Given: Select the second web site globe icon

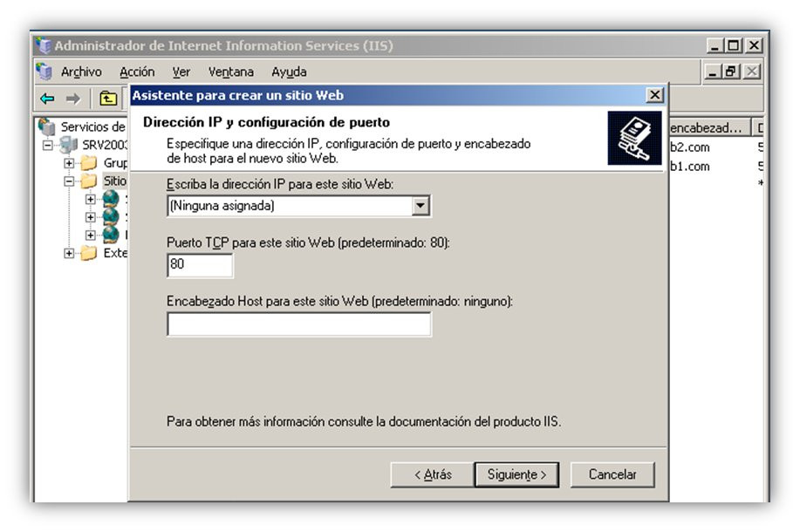Looking at the screenshot, I should [x=111, y=217].
